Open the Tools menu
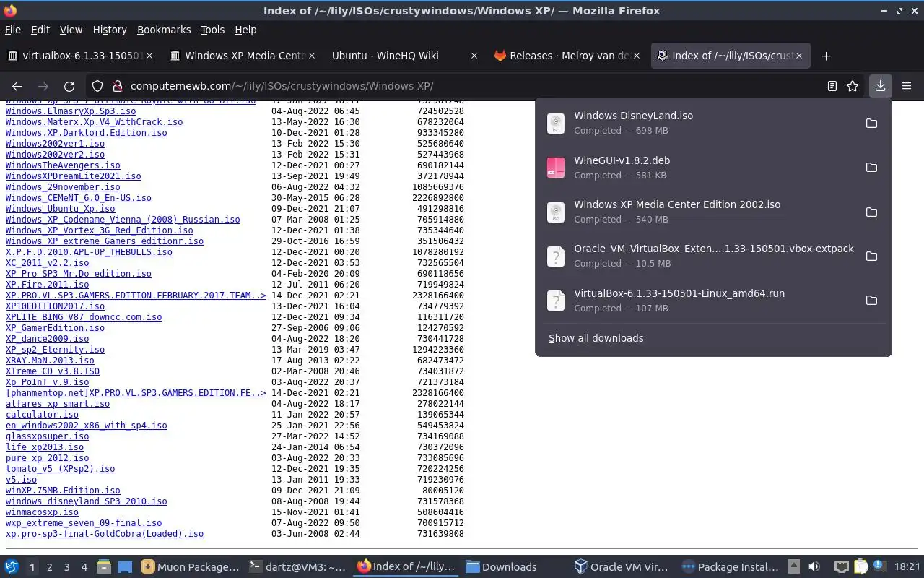Image resolution: width=924 pixels, height=578 pixels. pos(212,30)
